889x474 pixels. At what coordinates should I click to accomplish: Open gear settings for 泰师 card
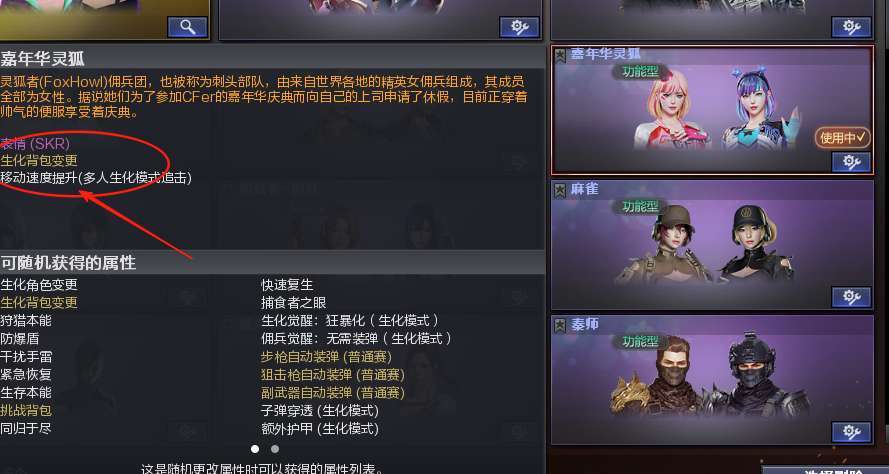coord(851,432)
